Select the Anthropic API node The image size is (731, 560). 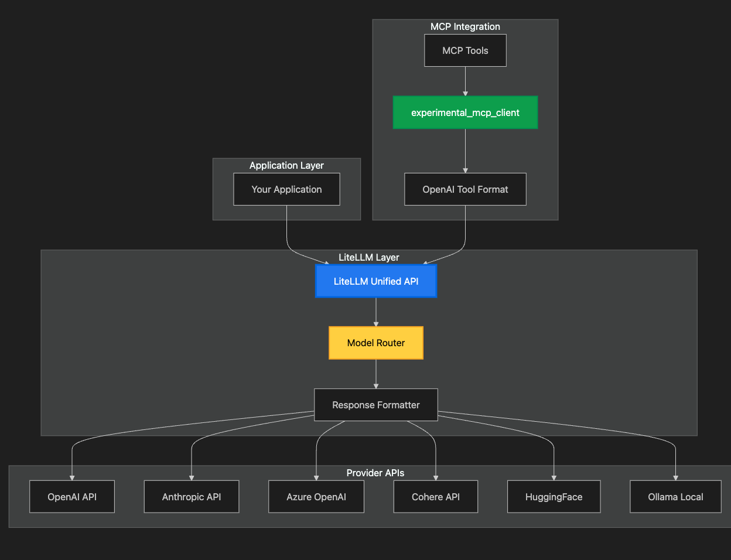tap(192, 497)
